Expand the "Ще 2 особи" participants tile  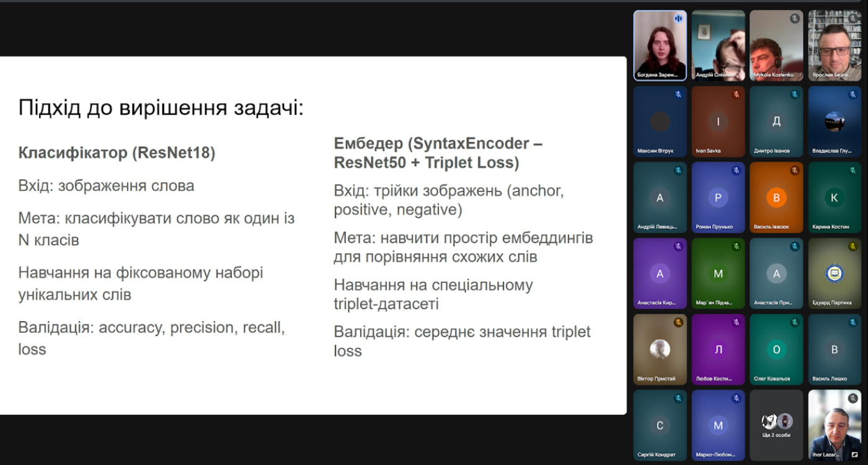click(x=776, y=425)
